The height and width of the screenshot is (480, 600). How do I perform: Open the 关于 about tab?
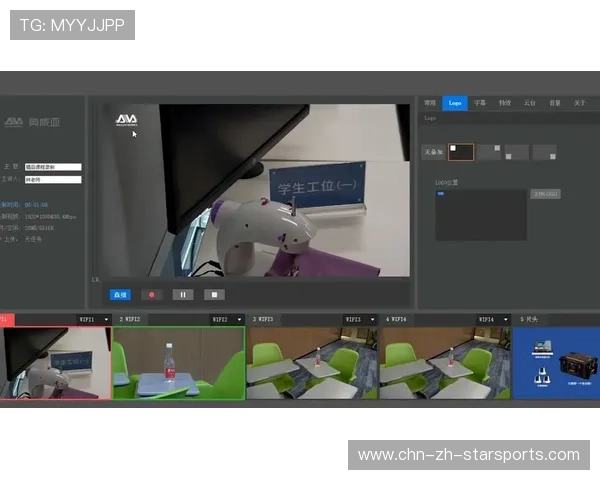point(580,103)
